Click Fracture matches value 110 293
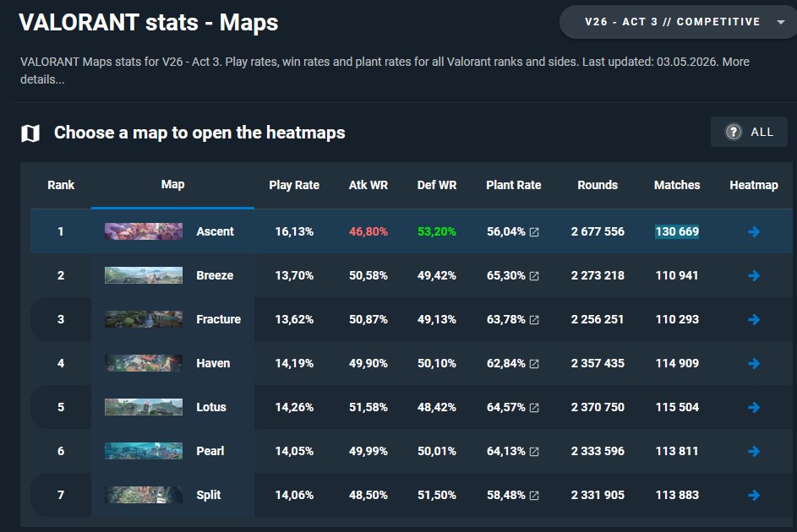Viewport: 797px width, 532px height. [677, 319]
